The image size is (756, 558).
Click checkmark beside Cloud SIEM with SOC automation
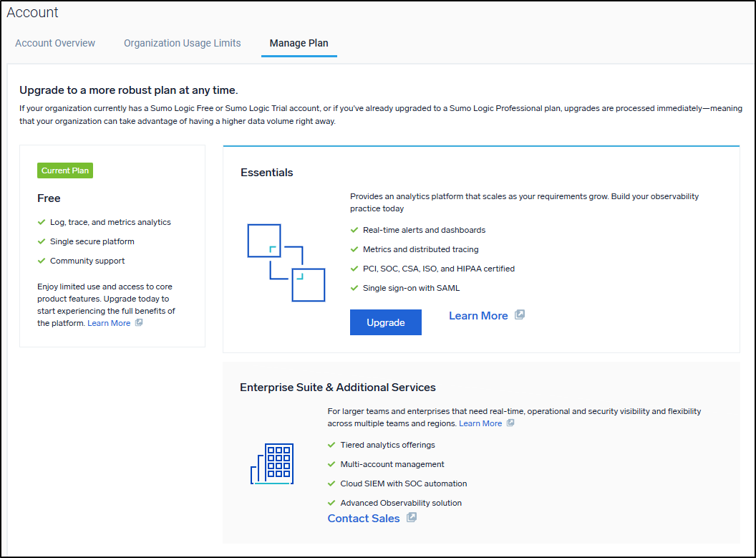(x=331, y=484)
